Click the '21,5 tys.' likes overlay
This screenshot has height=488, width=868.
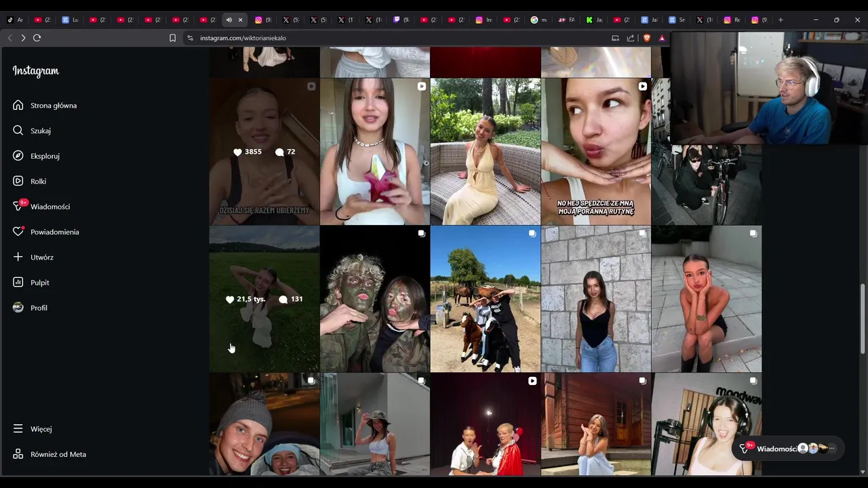pos(245,299)
